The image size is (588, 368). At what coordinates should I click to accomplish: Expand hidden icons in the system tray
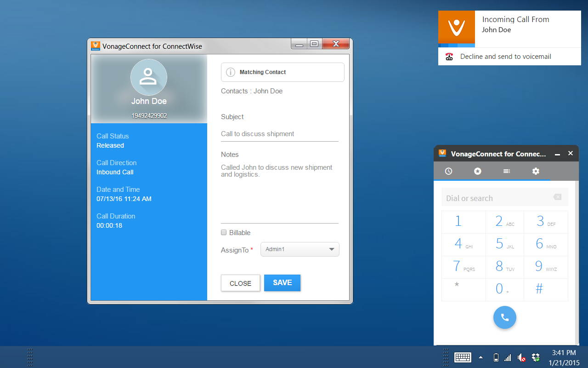tap(481, 357)
